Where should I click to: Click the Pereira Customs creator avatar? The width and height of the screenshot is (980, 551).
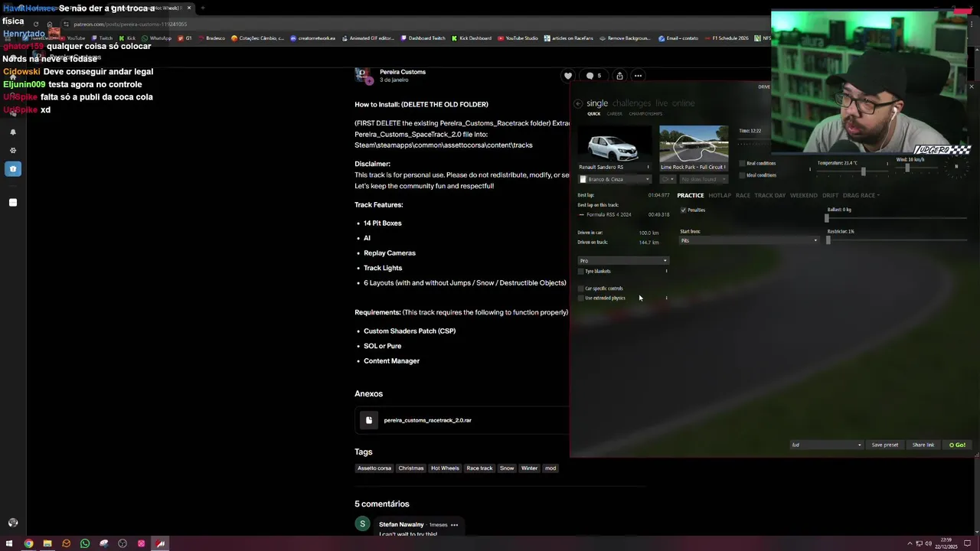[x=364, y=75]
